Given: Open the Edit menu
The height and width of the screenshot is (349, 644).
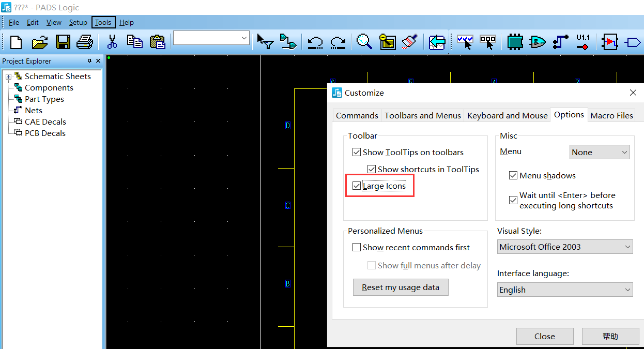Looking at the screenshot, I should pos(33,22).
